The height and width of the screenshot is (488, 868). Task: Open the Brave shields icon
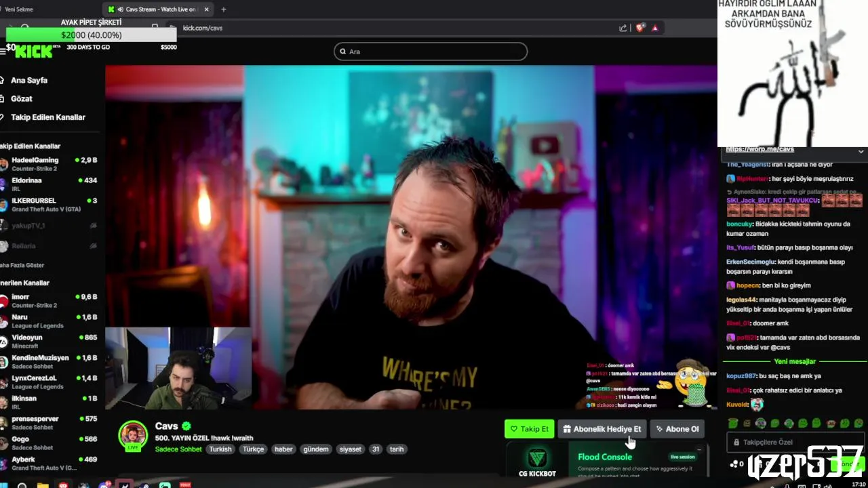point(639,28)
